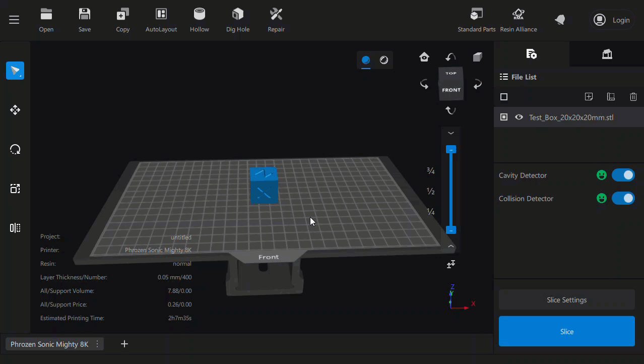644x364 pixels.
Task: Disable the Collision Detector switch
Action: pyautogui.click(x=623, y=199)
